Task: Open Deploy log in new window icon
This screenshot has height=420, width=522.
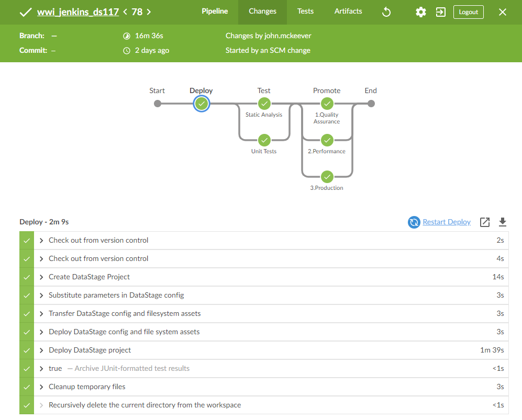Action: (485, 222)
